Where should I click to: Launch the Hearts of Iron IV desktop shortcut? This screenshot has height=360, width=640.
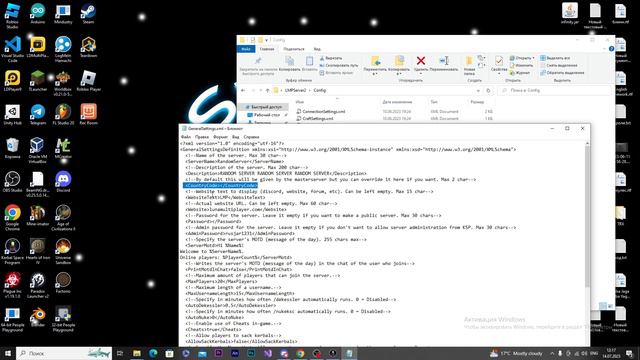pos(38,251)
